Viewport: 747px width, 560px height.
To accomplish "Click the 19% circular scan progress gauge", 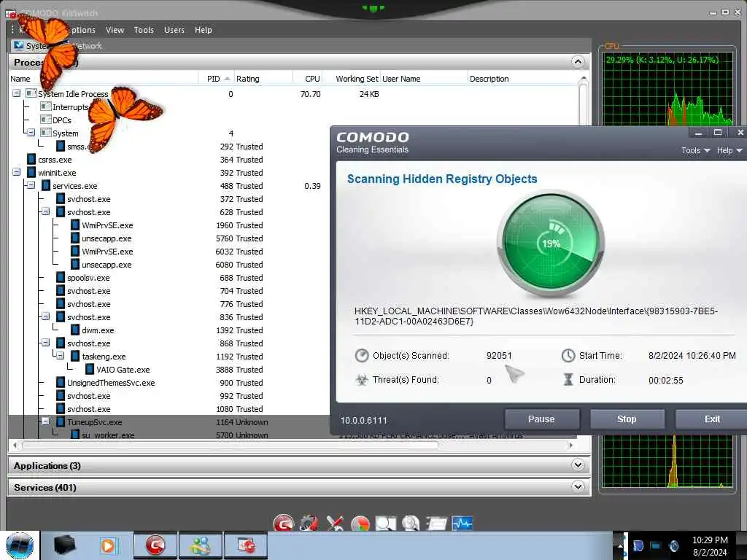I will click(x=551, y=244).
